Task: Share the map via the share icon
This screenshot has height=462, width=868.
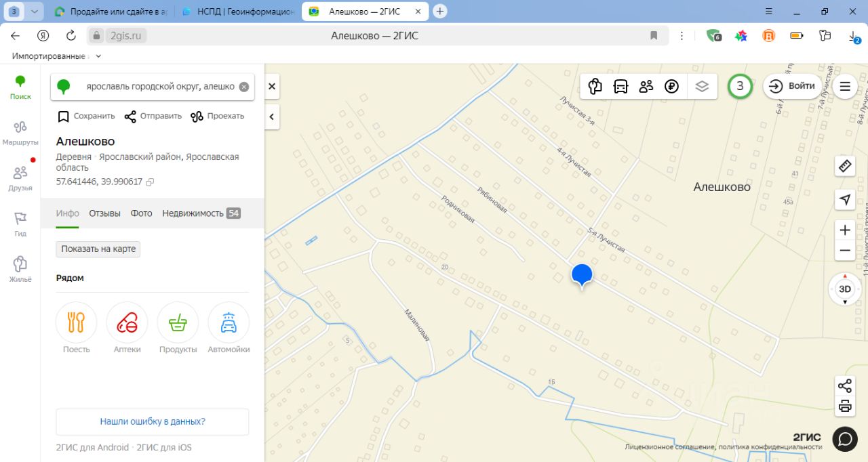Action: pyautogui.click(x=845, y=386)
